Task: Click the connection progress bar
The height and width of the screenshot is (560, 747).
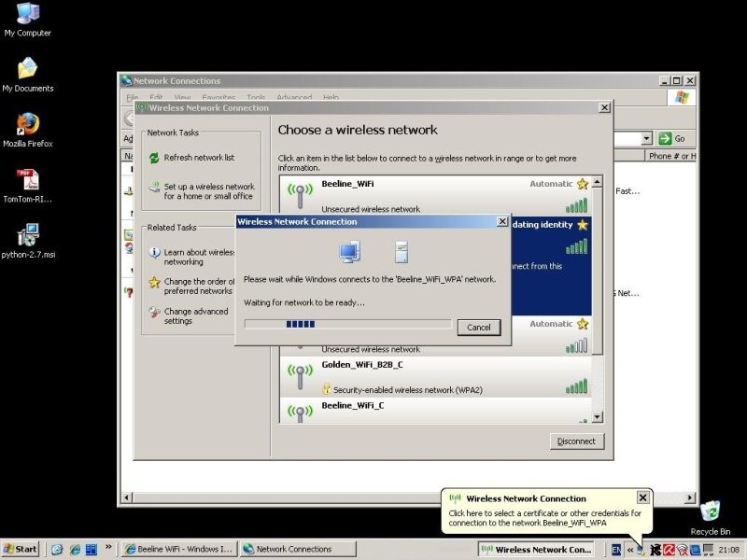Action: tap(347, 324)
